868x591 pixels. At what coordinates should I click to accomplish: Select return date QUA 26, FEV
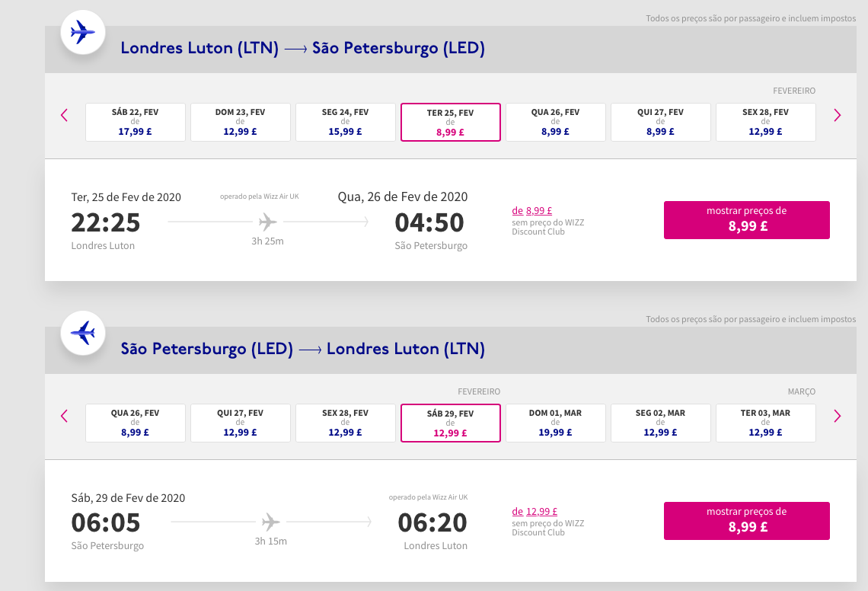[x=135, y=423]
